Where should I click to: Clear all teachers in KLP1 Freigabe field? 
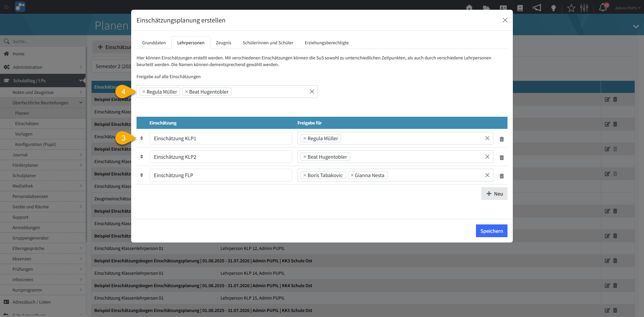(x=487, y=138)
